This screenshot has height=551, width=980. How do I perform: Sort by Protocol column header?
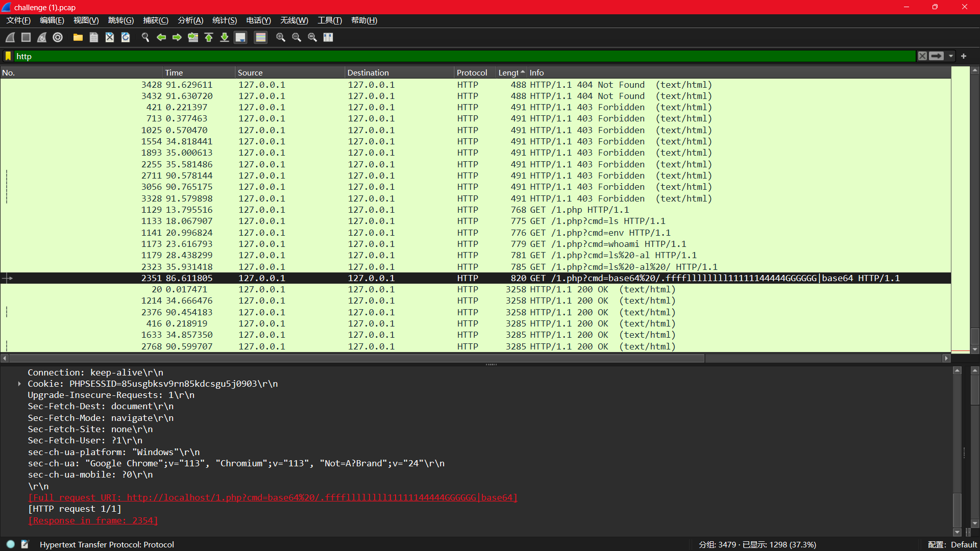click(x=475, y=72)
